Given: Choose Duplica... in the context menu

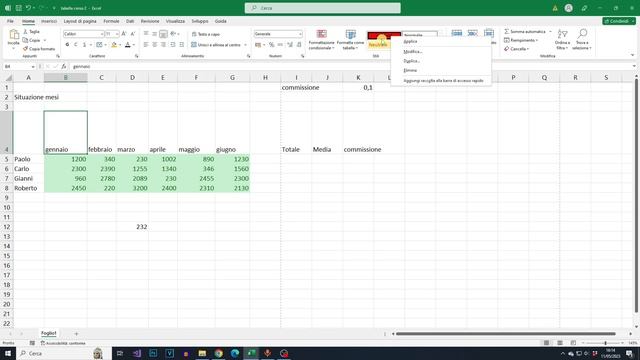Looking at the screenshot, I should 411,61.
